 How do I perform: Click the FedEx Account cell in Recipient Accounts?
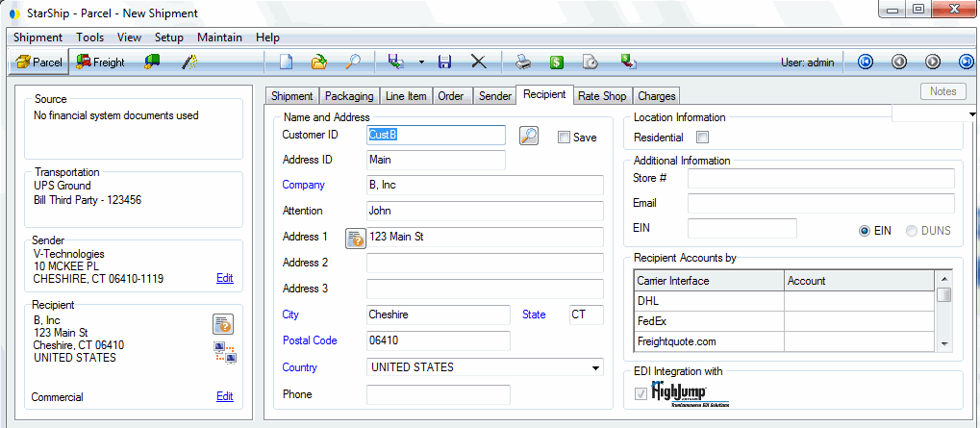pyautogui.click(x=860, y=322)
